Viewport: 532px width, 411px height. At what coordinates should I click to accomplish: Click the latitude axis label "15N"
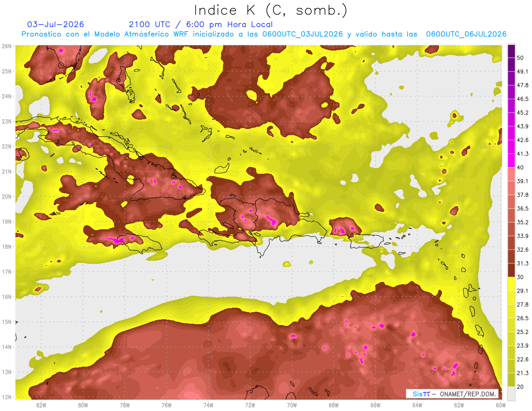(7, 322)
